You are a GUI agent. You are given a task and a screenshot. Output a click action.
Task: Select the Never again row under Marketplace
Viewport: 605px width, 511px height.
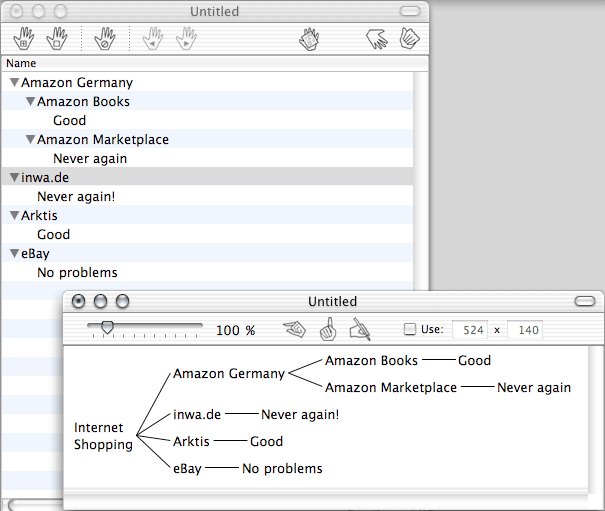(207, 158)
